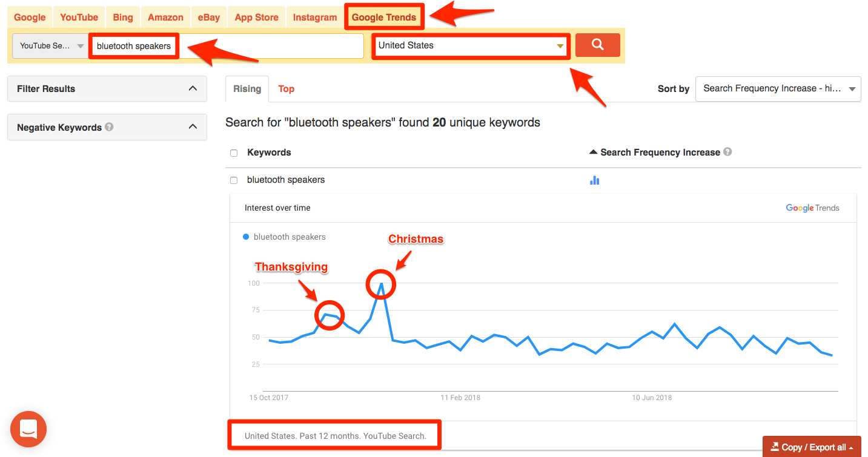Click the 15 Oct 2017 axis label

pos(268,398)
